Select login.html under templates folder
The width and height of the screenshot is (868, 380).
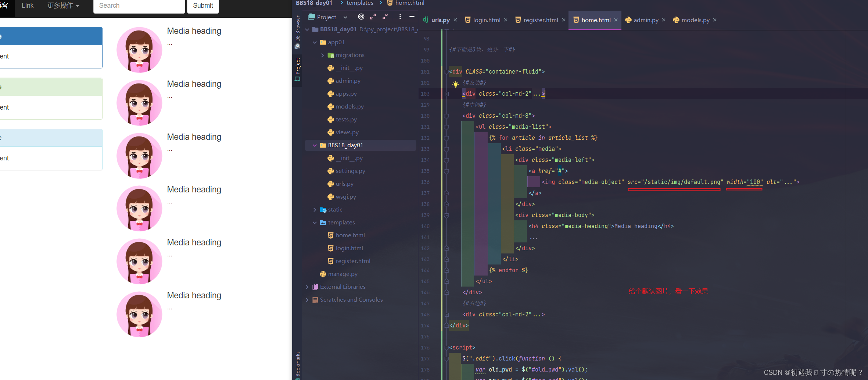tap(349, 248)
